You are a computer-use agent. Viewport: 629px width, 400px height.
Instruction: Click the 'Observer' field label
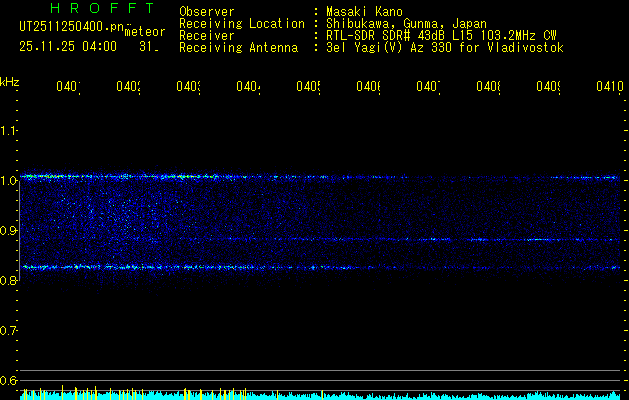(x=207, y=12)
